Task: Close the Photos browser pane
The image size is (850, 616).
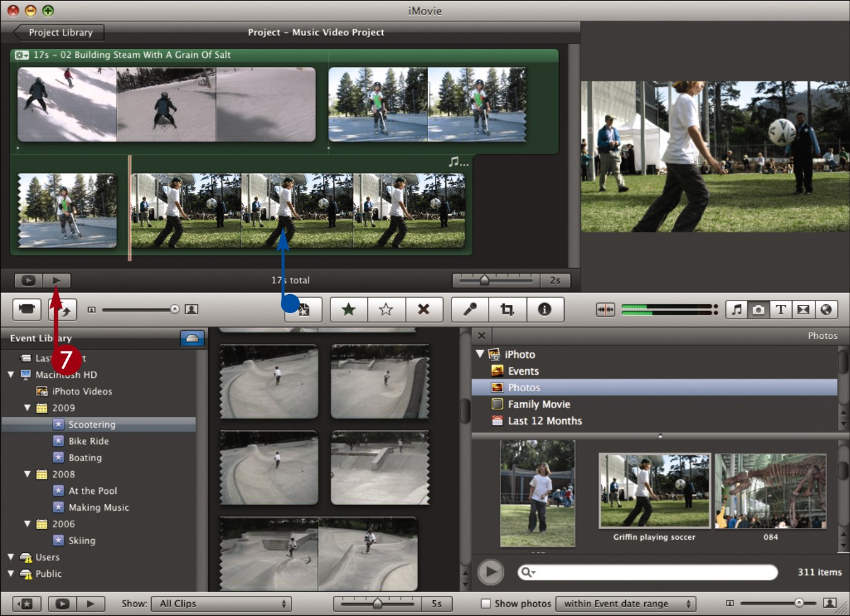Action: click(482, 336)
